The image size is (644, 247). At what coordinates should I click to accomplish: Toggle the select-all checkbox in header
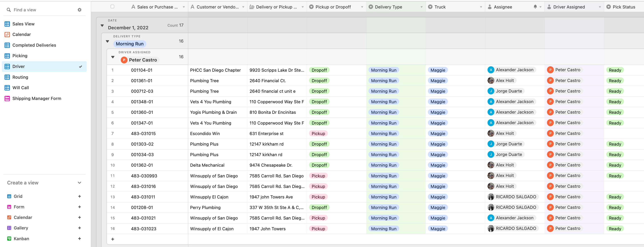tap(112, 7)
